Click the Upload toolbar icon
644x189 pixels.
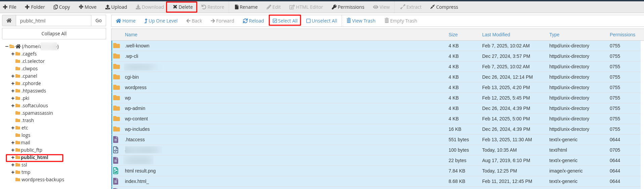[x=116, y=7]
